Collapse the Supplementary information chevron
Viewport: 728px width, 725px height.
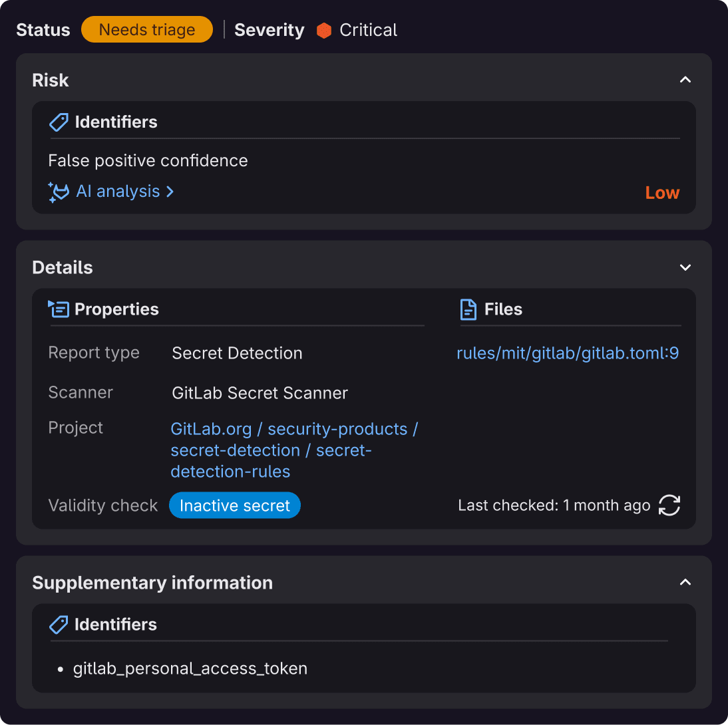pos(685,582)
